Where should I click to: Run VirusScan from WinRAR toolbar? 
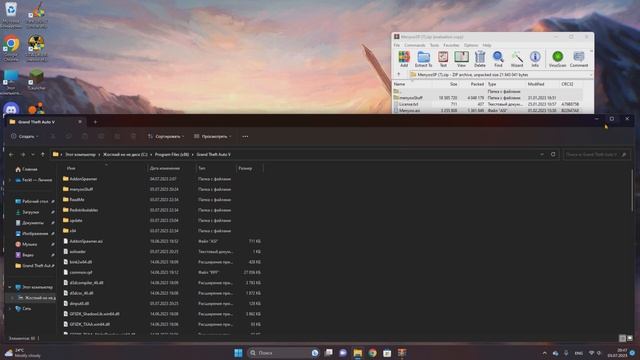pos(557,59)
